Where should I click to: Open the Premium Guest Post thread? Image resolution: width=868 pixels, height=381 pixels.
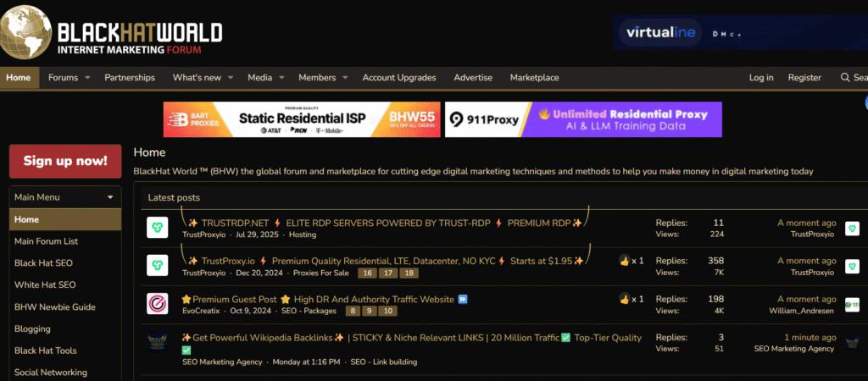[325, 299]
